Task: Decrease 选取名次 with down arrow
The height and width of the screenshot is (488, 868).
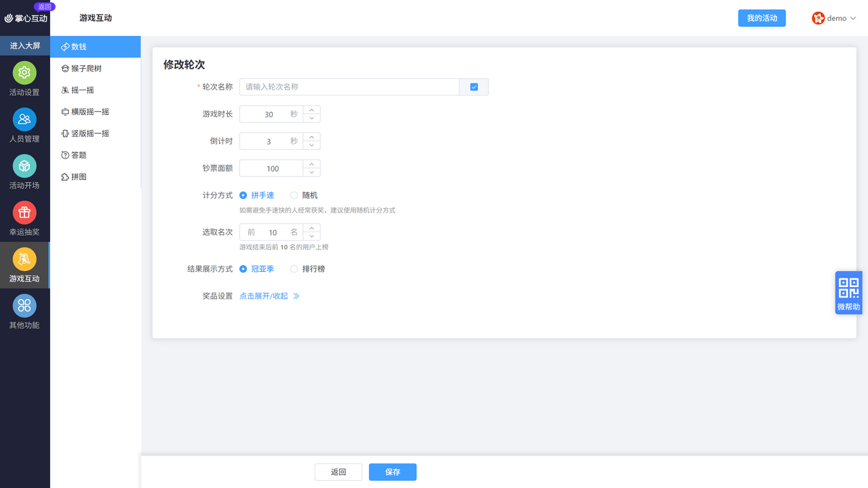Action: tap(312, 236)
